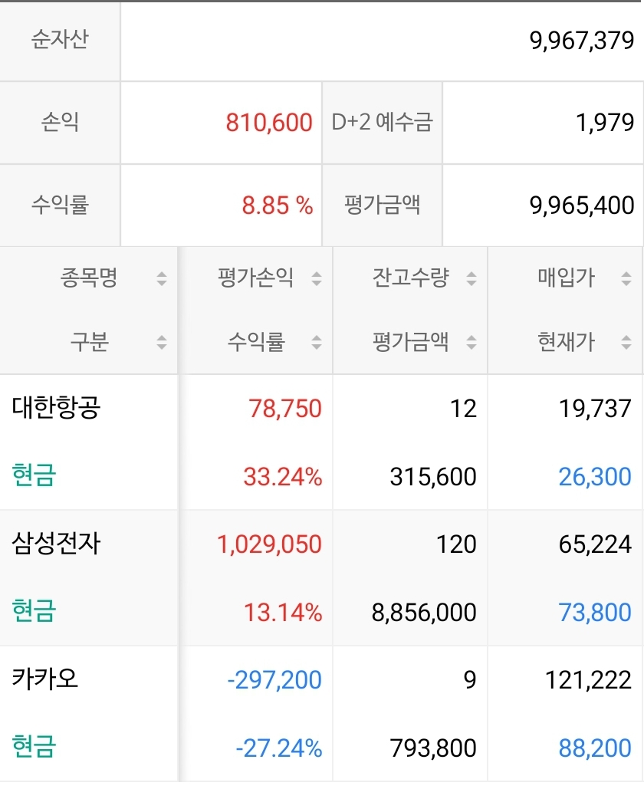644x812 pixels.
Task: Sort holdings by 평가손익 arrow icon
Action: 316,278
